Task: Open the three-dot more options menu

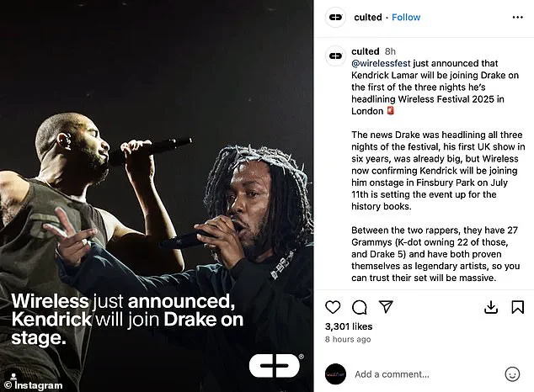Action: pyautogui.click(x=518, y=18)
